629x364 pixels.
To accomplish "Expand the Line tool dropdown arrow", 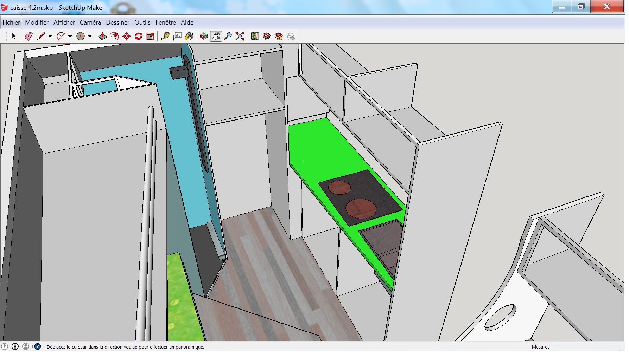I will click(50, 36).
